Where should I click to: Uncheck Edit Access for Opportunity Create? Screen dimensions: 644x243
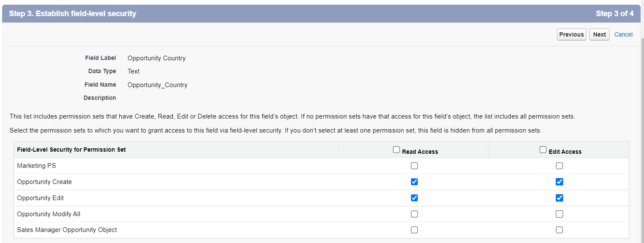(560, 182)
